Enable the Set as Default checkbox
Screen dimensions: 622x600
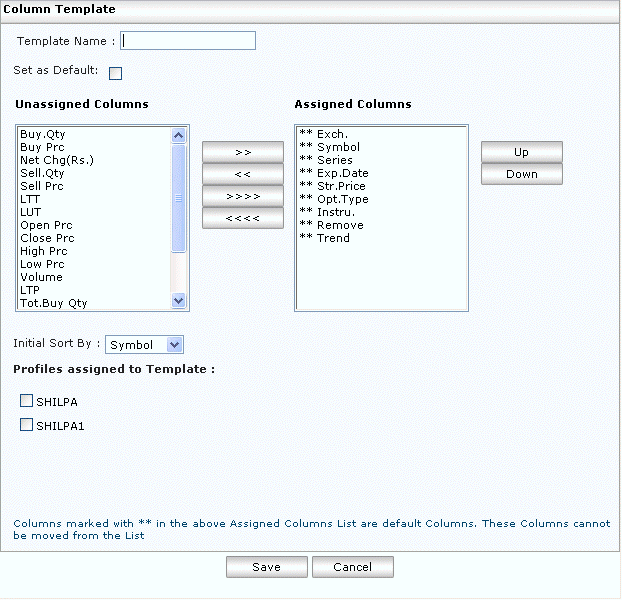(115, 73)
